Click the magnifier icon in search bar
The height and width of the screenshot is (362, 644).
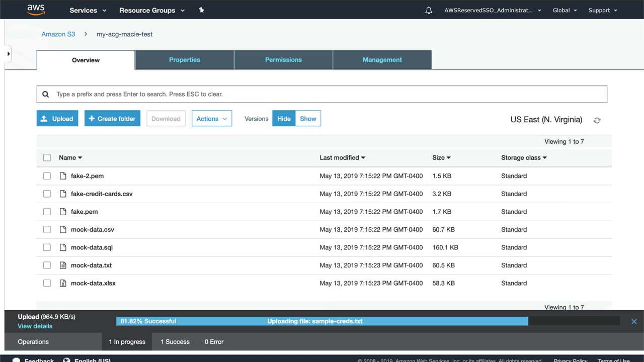(46, 94)
